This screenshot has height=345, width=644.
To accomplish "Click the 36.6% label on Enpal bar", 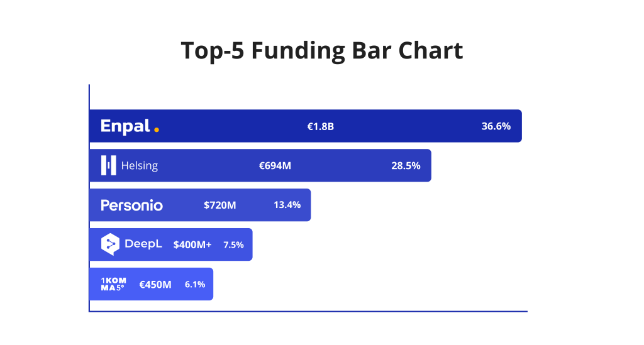I will click(x=496, y=126).
